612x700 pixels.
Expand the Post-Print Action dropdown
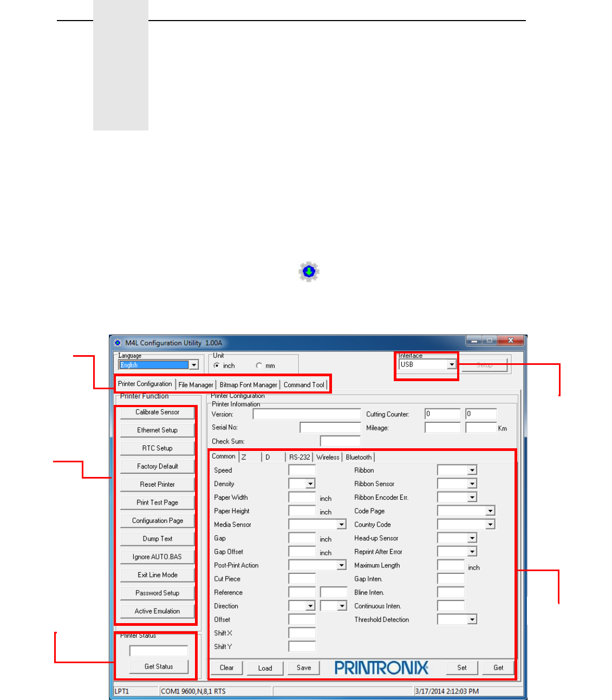(x=341, y=565)
